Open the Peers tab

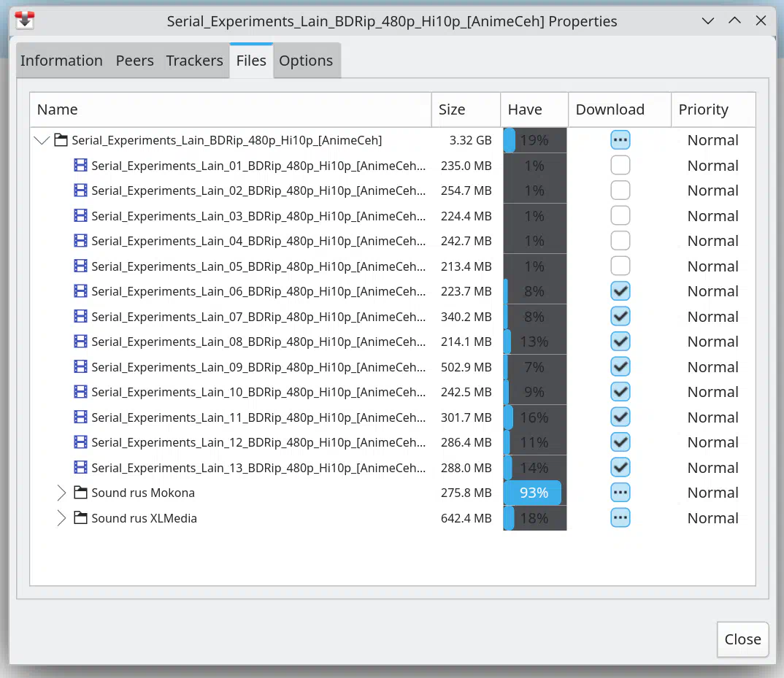pyautogui.click(x=134, y=61)
